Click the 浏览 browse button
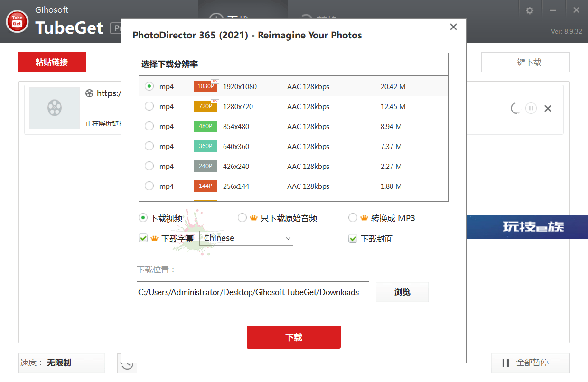Viewport: 588px width, 382px height. coord(402,292)
